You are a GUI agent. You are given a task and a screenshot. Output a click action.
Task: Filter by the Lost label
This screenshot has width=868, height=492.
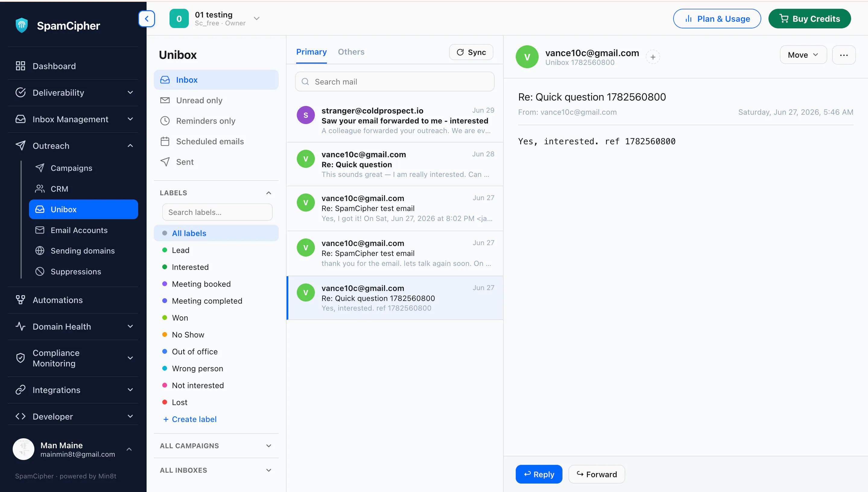point(216,402)
